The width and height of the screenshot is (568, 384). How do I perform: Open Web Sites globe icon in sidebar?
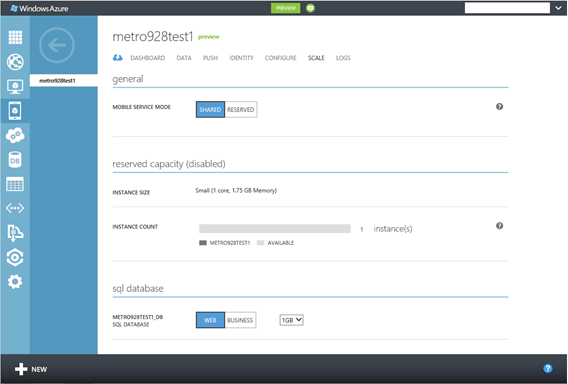pos(15,62)
